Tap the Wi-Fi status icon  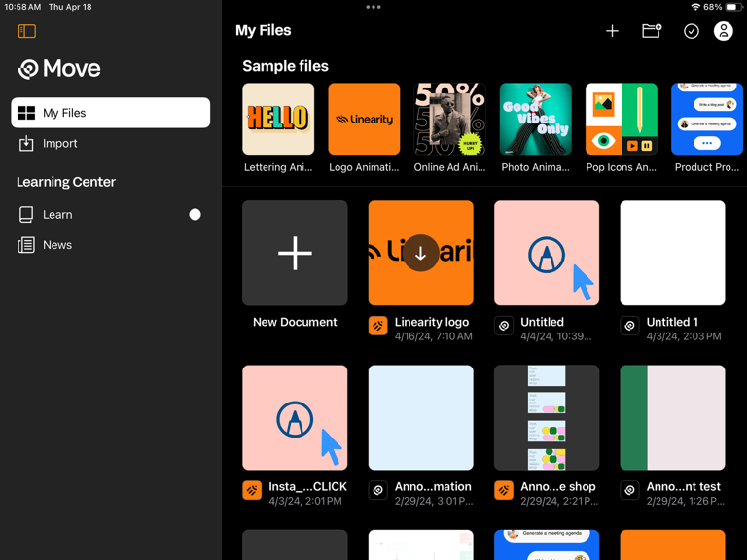[x=695, y=7]
